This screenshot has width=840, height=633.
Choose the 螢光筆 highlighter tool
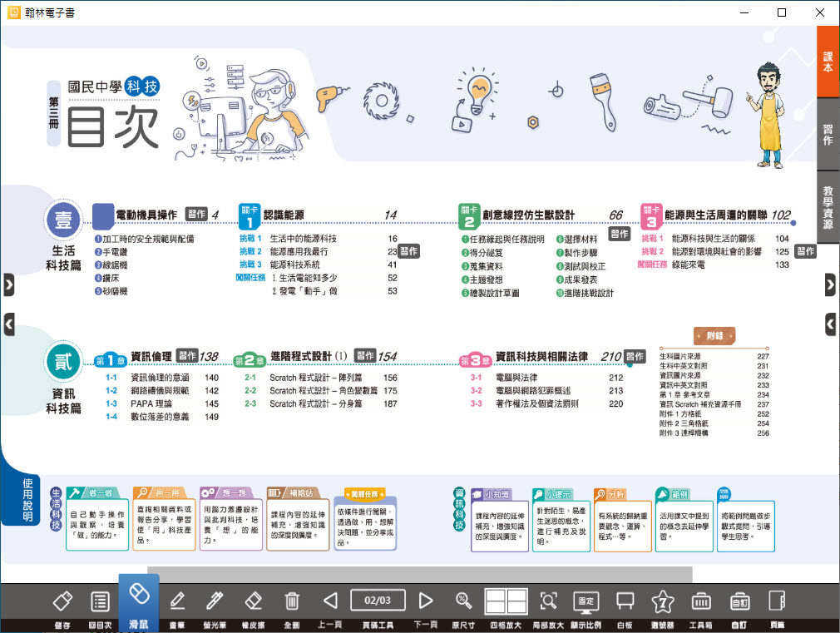[x=215, y=602]
